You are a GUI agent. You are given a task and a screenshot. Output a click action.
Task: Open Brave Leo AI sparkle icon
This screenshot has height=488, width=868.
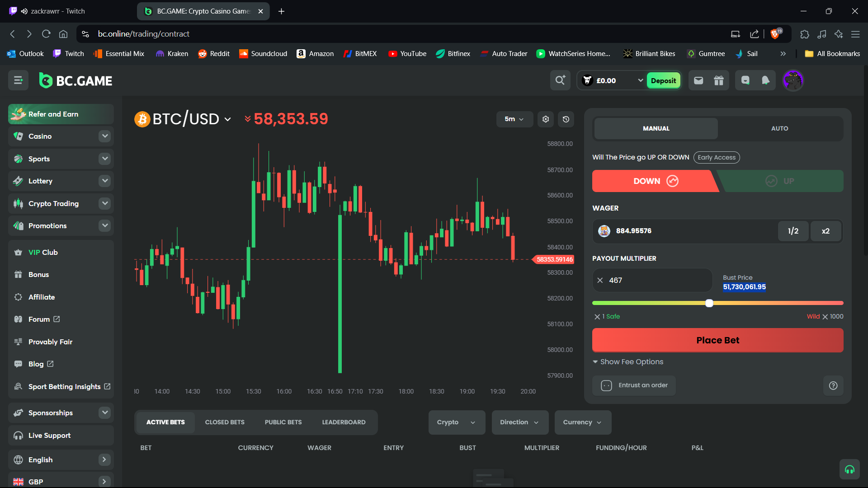point(839,34)
